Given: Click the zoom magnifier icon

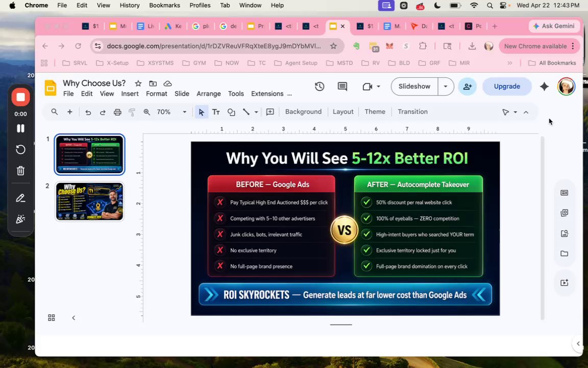Looking at the screenshot, I should (x=146, y=112).
